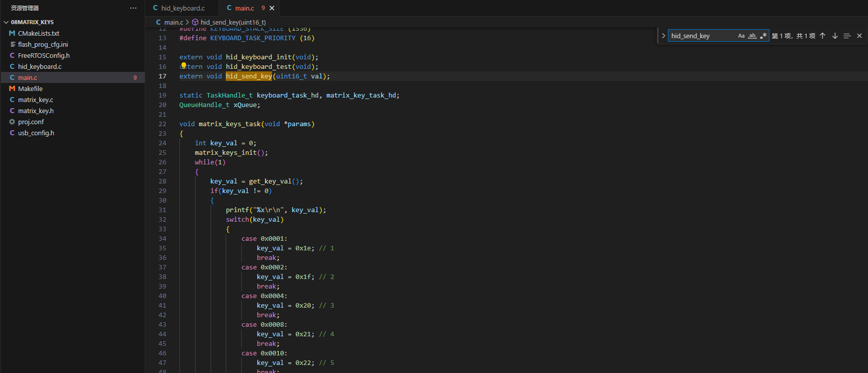The width and height of the screenshot is (868, 373).
Task: Click the C icon beside matrix_key.h
Action: [12, 111]
